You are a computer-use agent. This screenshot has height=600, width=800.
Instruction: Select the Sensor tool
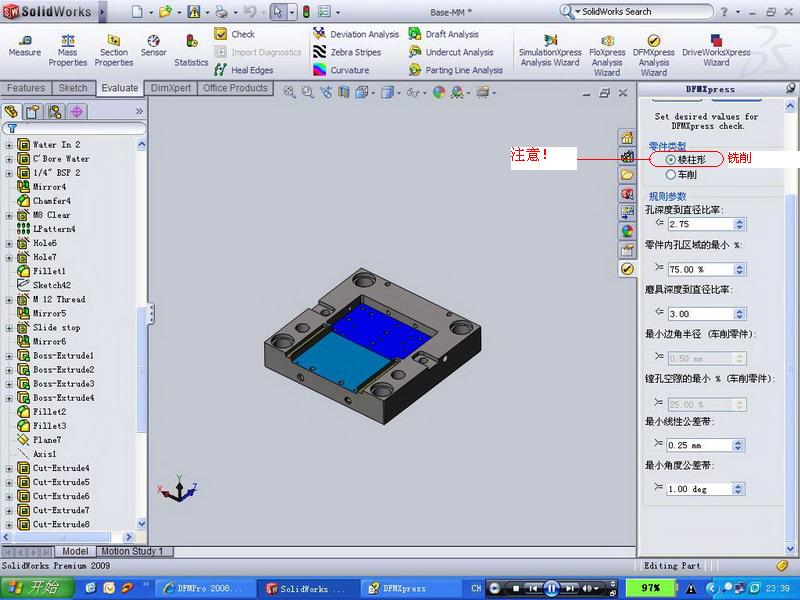tap(153, 46)
